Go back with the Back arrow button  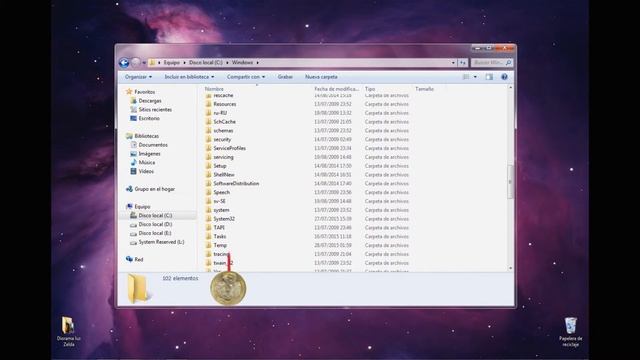pyautogui.click(x=124, y=62)
